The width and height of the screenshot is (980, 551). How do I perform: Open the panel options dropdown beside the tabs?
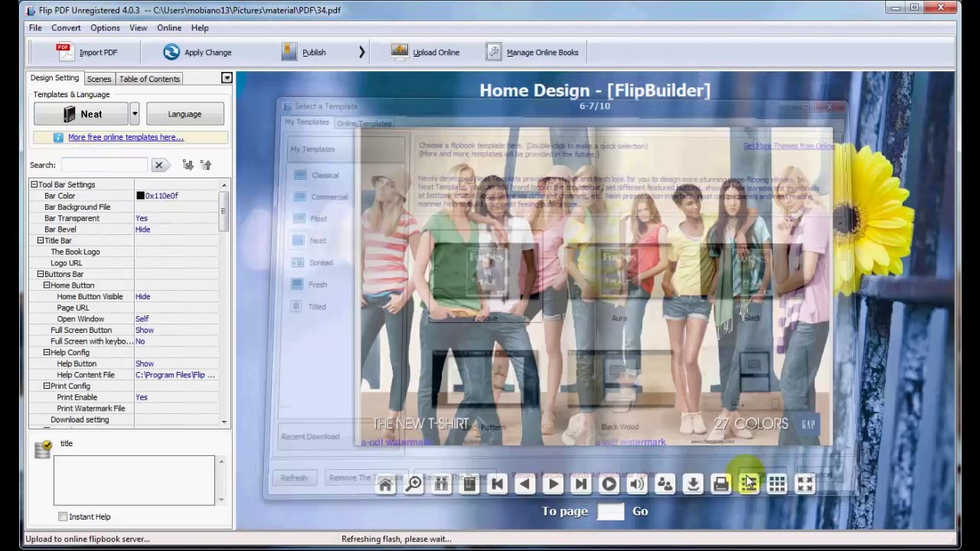tap(227, 78)
